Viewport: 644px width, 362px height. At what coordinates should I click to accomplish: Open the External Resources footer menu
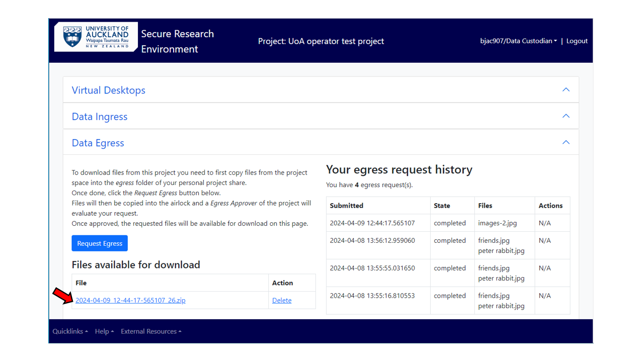coord(151,331)
